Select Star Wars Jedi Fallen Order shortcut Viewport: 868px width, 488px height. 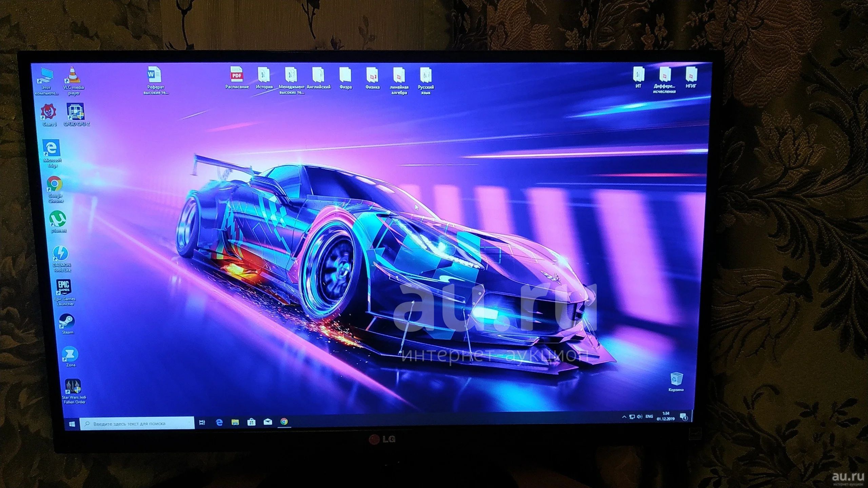[x=74, y=392]
